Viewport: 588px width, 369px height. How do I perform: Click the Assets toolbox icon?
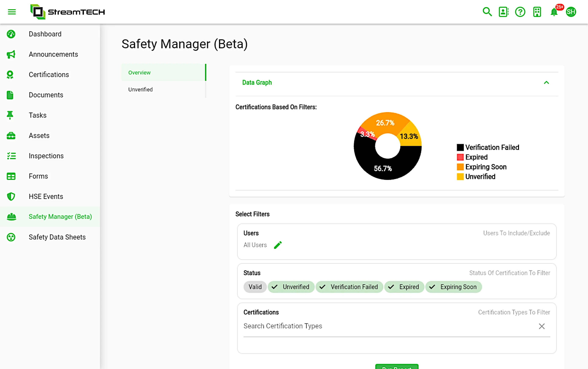coord(11,136)
